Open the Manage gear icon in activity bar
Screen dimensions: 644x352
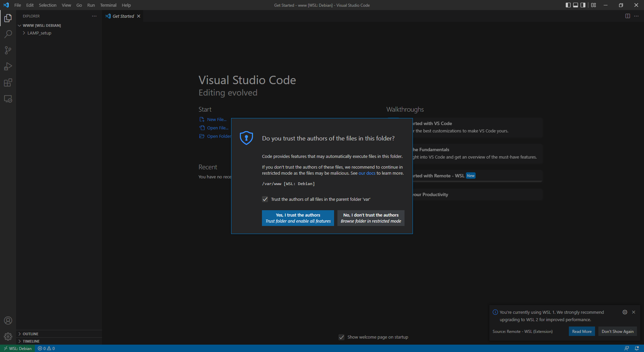coord(8,336)
